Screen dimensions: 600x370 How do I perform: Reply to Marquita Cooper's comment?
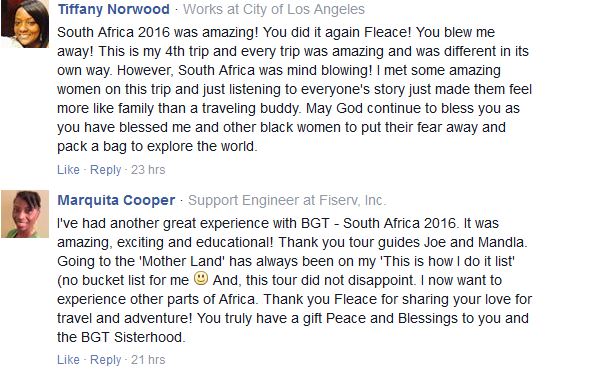[x=105, y=360]
